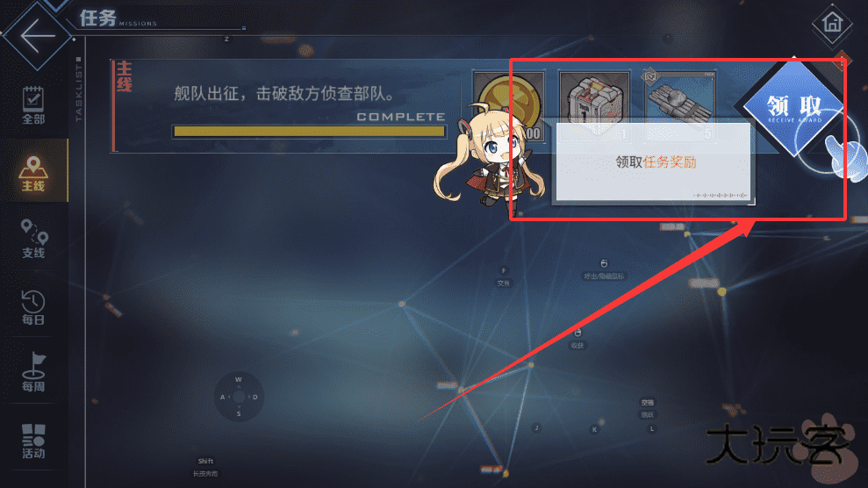The height and width of the screenshot is (488, 868).
Task: Click the chibi guide character
Action: coord(485,159)
